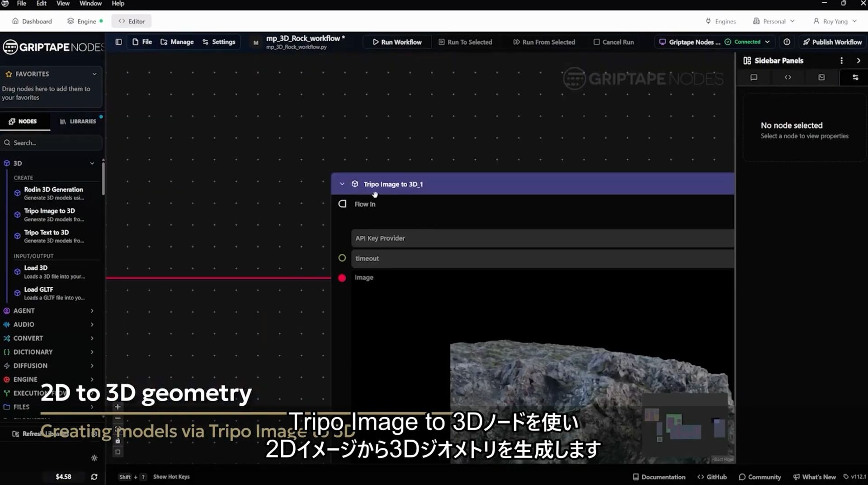Open the media viewer sidebar panel icon

(821, 77)
